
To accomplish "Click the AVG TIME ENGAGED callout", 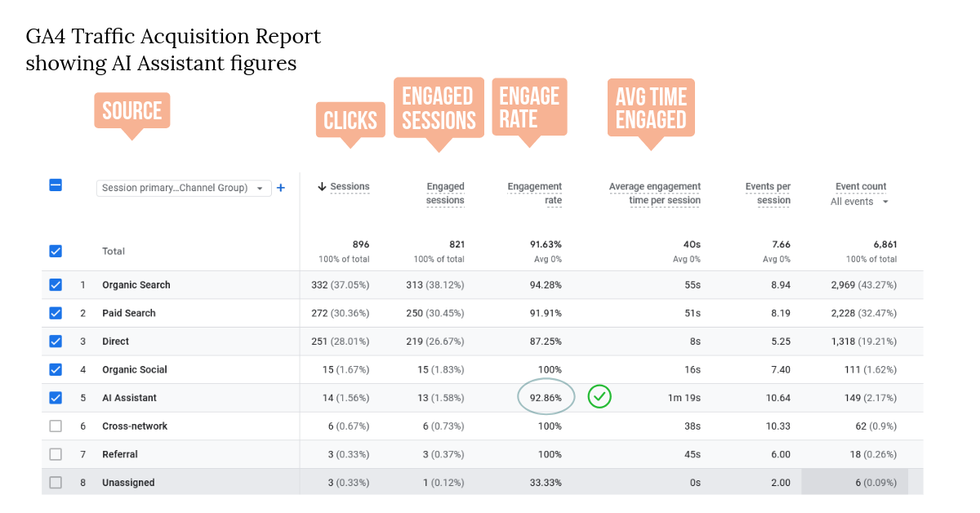I will (x=651, y=109).
